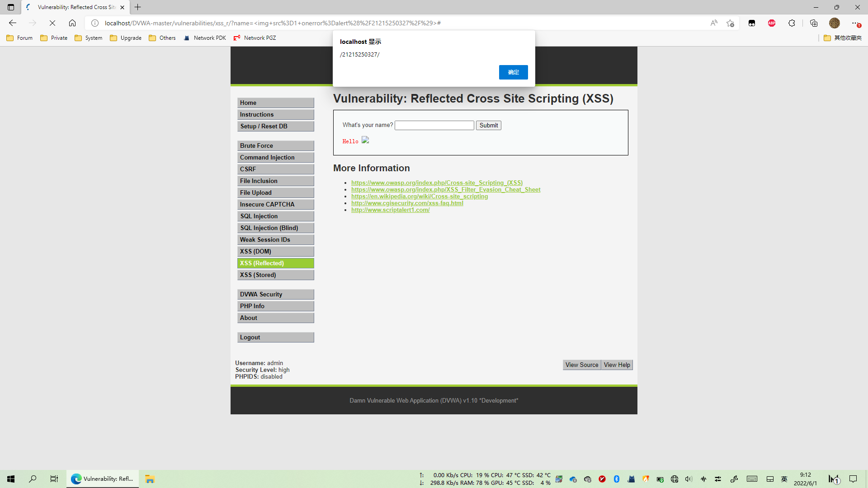Select File Inclusion vulnerability
The width and height of the screenshot is (868, 488).
point(275,181)
